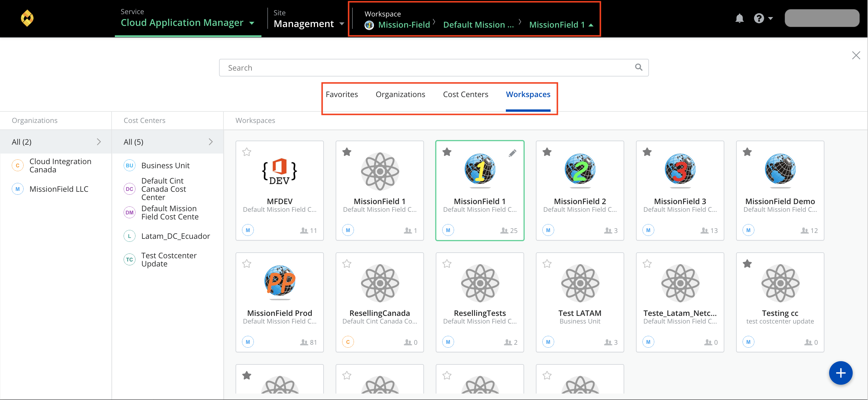Click 'test costcenter update' subtitle text
The image size is (868, 400).
pos(780,321)
